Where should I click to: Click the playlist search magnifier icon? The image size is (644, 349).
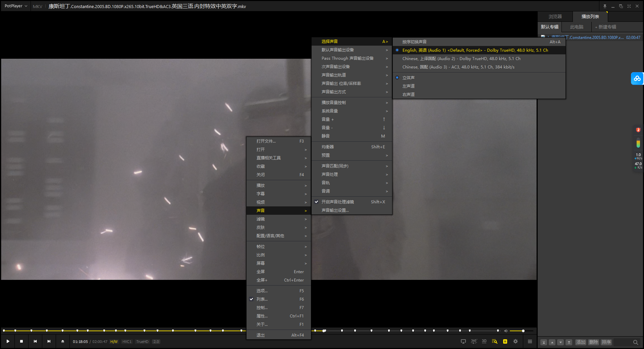click(635, 342)
